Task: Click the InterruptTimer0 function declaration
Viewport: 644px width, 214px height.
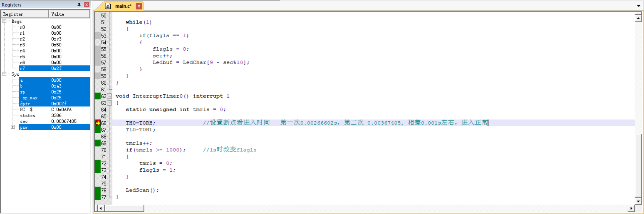Action: [172, 96]
